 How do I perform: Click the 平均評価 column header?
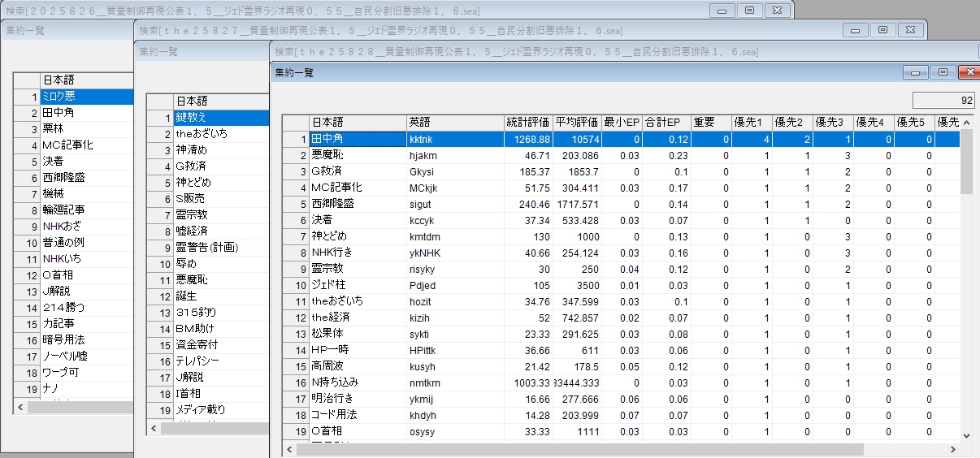(x=576, y=123)
